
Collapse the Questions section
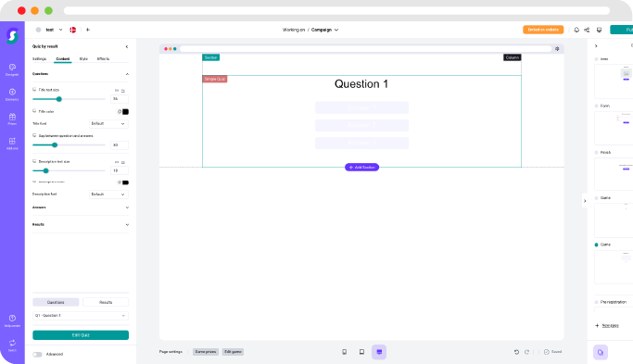[127, 74]
